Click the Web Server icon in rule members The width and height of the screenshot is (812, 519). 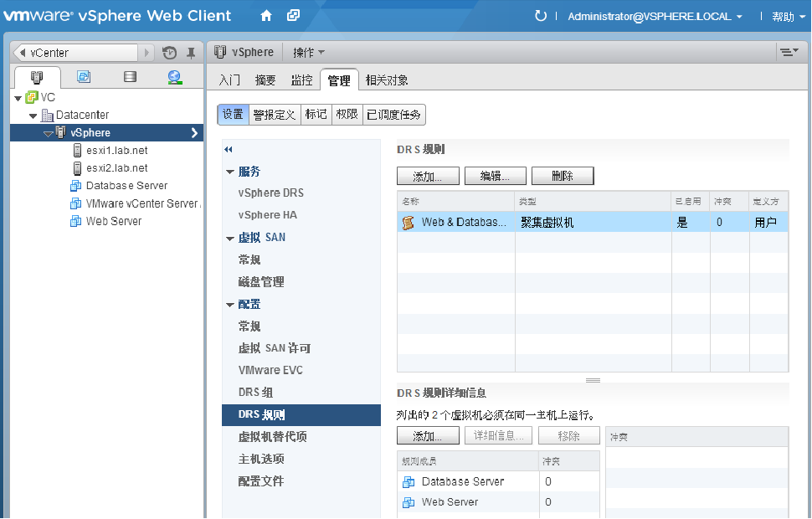pos(409,502)
